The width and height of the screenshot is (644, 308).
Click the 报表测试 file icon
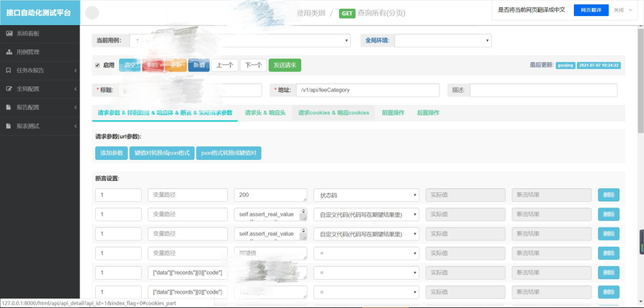(x=9, y=126)
